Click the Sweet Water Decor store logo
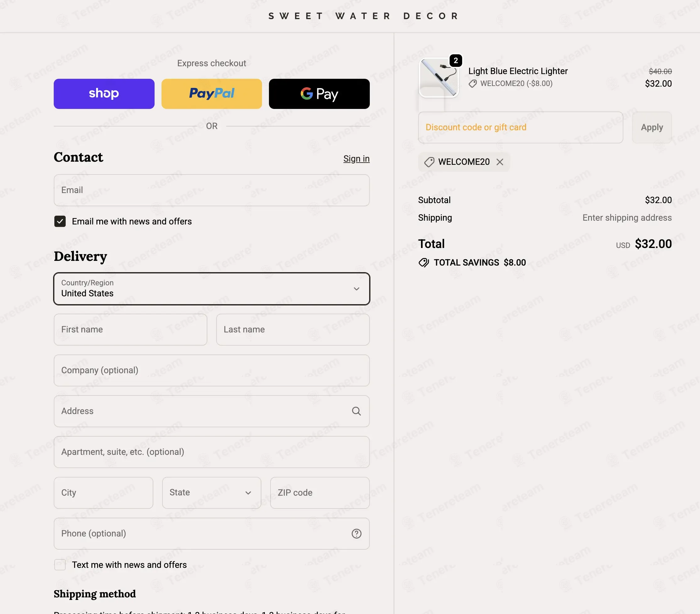The width and height of the screenshot is (700, 614). (364, 16)
